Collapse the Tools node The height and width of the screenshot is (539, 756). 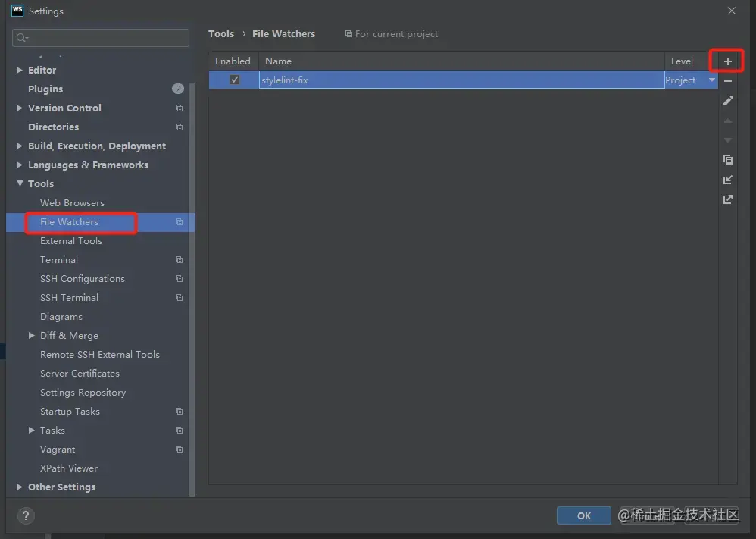[x=20, y=183]
